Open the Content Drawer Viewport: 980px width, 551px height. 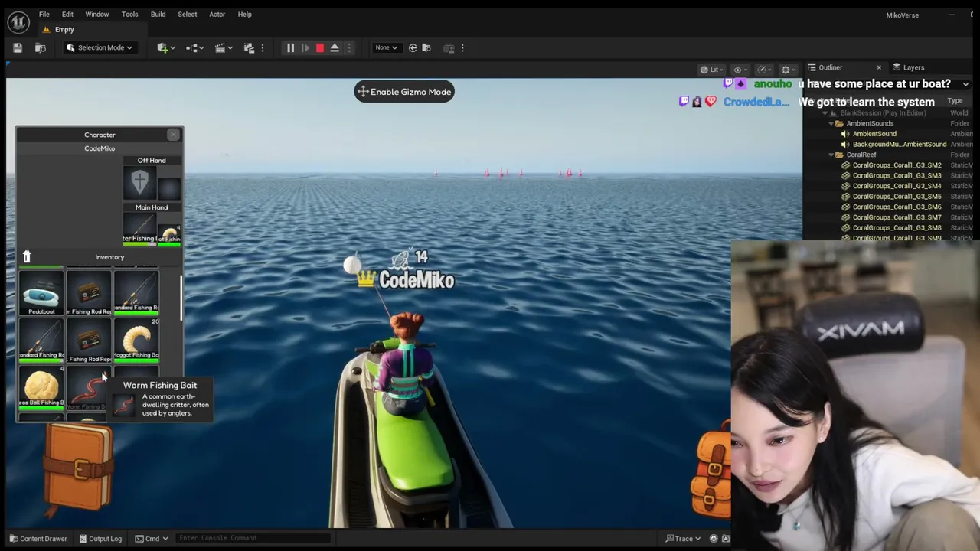tap(38, 539)
